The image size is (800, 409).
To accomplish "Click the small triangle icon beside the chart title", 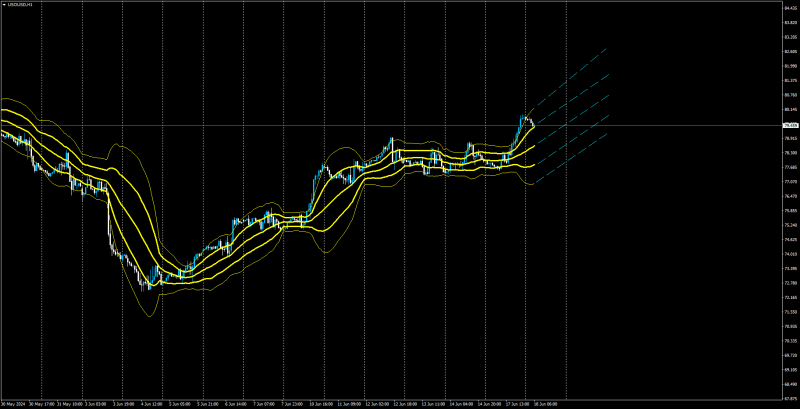I will coord(3,4).
